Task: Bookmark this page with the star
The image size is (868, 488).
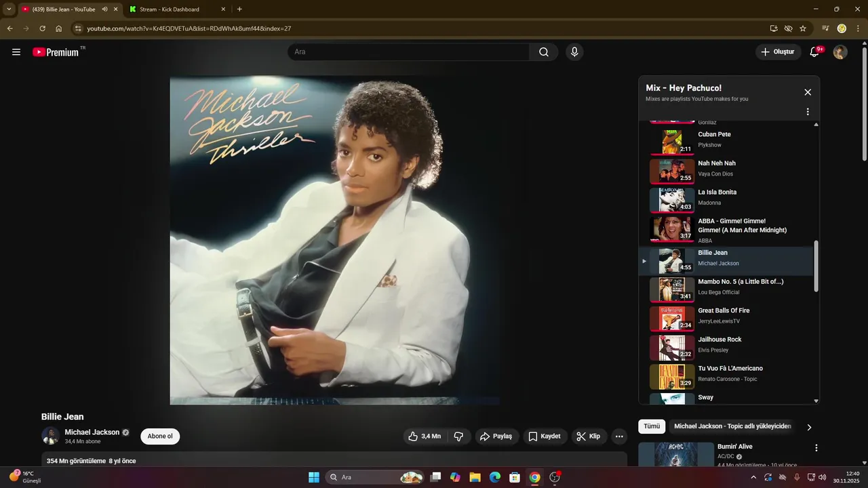Action: click(803, 28)
